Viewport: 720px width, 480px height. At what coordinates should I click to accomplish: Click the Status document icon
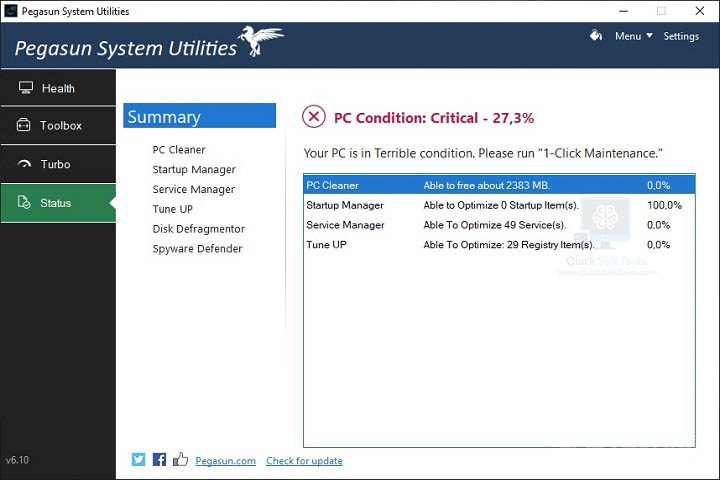coord(24,202)
